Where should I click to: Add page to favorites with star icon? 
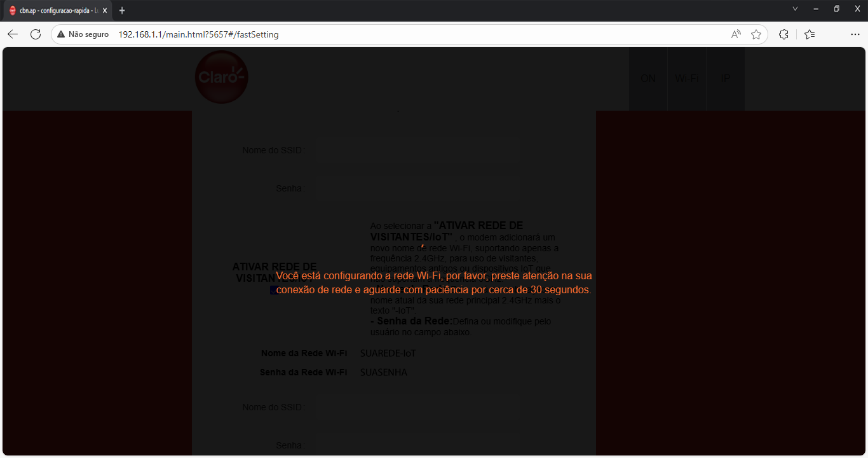click(756, 34)
